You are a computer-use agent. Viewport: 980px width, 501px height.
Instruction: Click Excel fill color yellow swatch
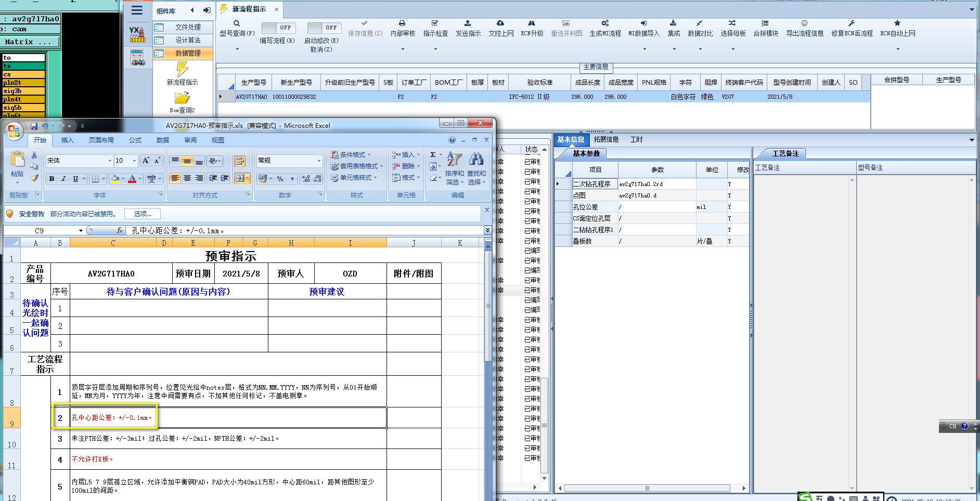pyautogui.click(x=115, y=179)
